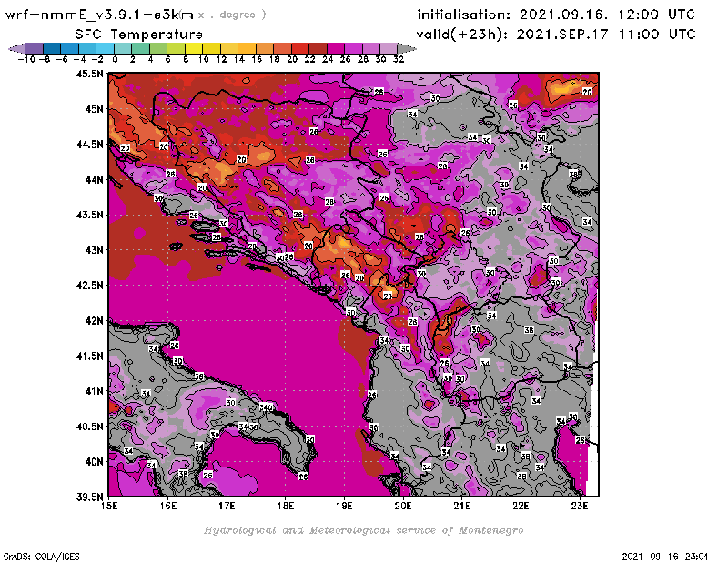Screen dimensions: 728x562
Task: Click the dark red 22 to 24 legend swatch
Action: [x=318, y=48]
